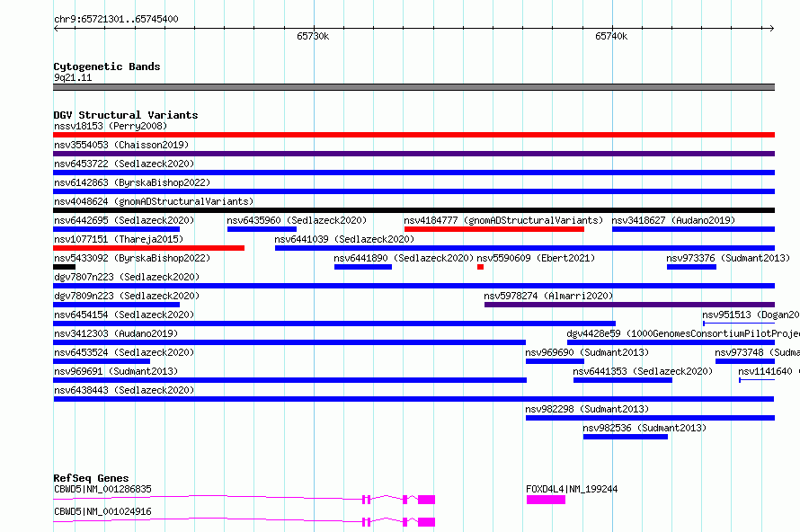
Task: Open nsv6453524 (Sedlazeck2020) variant label
Action: (x=124, y=352)
